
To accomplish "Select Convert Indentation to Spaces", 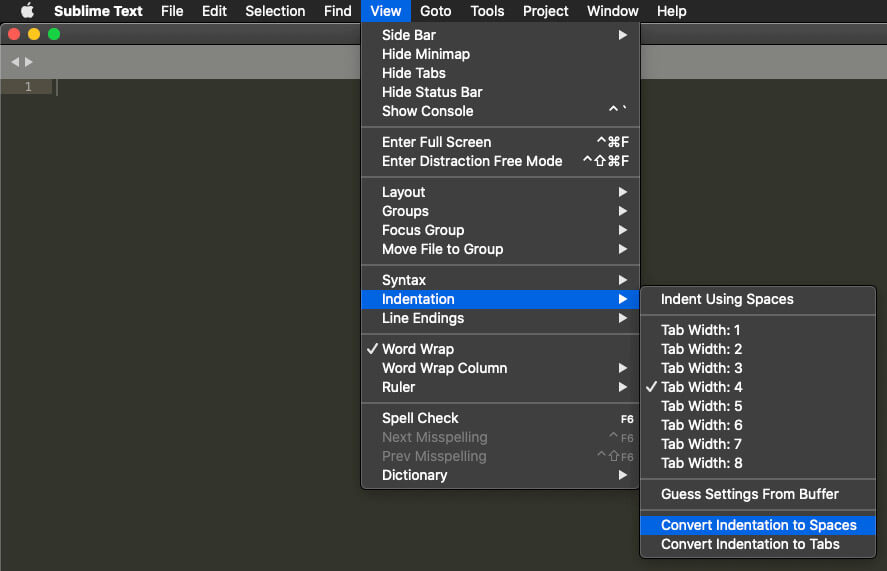I will point(758,525).
